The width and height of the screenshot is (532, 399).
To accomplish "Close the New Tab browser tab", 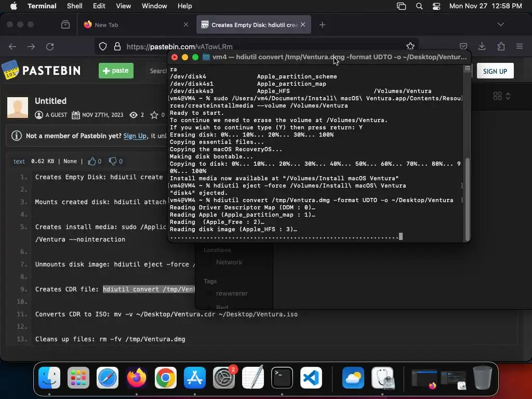I will (x=186, y=24).
